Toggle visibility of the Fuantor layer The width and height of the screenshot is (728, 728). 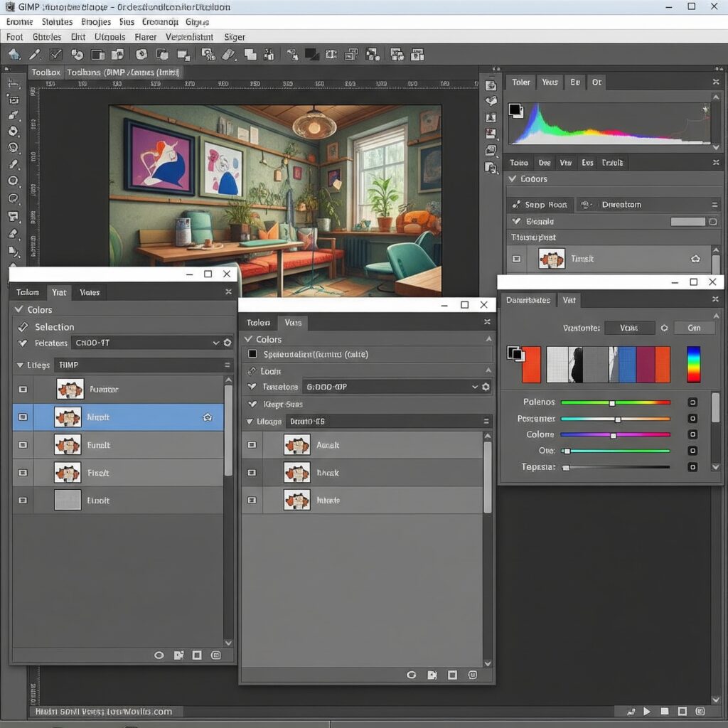[x=23, y=390]
